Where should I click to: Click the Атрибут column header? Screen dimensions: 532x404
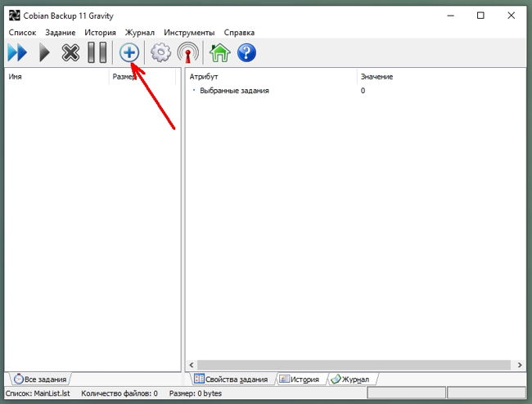tap(272, 77)
